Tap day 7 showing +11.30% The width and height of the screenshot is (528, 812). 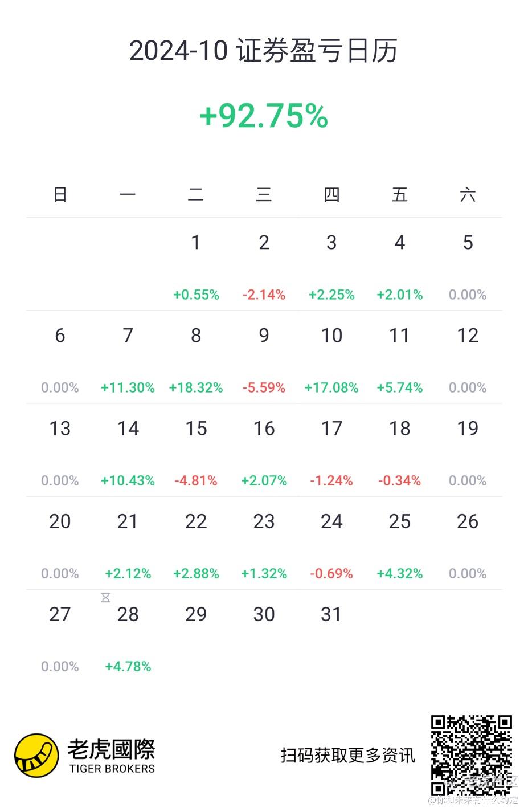point(128,358)
